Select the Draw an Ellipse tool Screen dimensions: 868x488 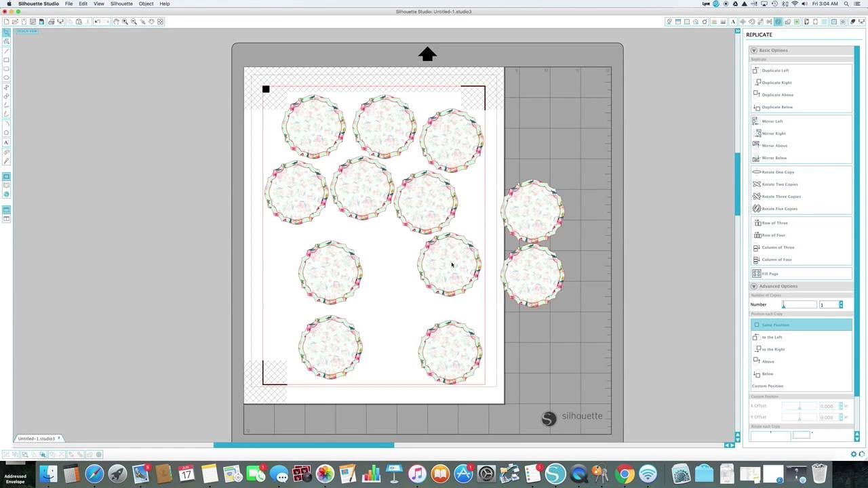coord(6,77)
